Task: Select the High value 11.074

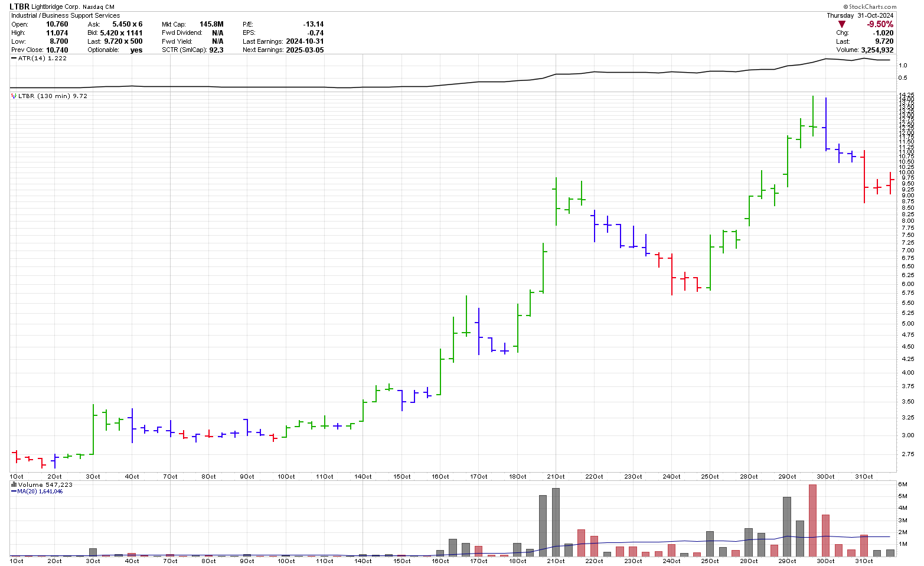Action: 57,33
